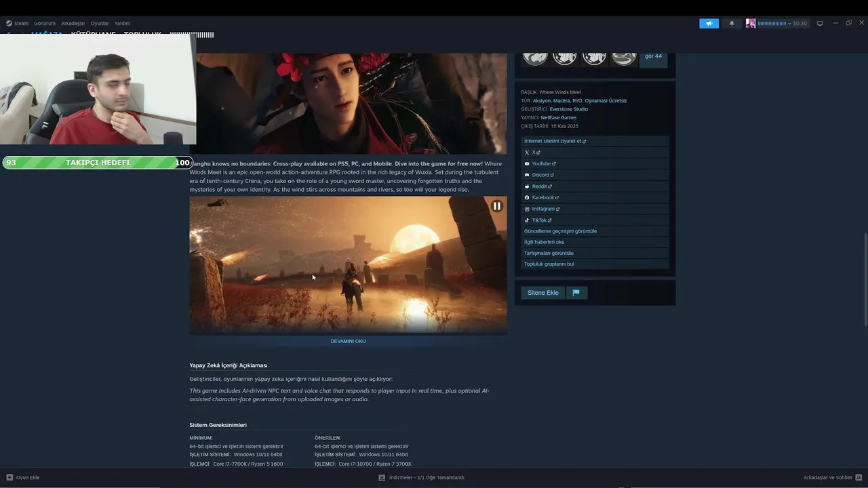Click the character artwork with red flowers

pyautogui.click(x=351, y=104)
